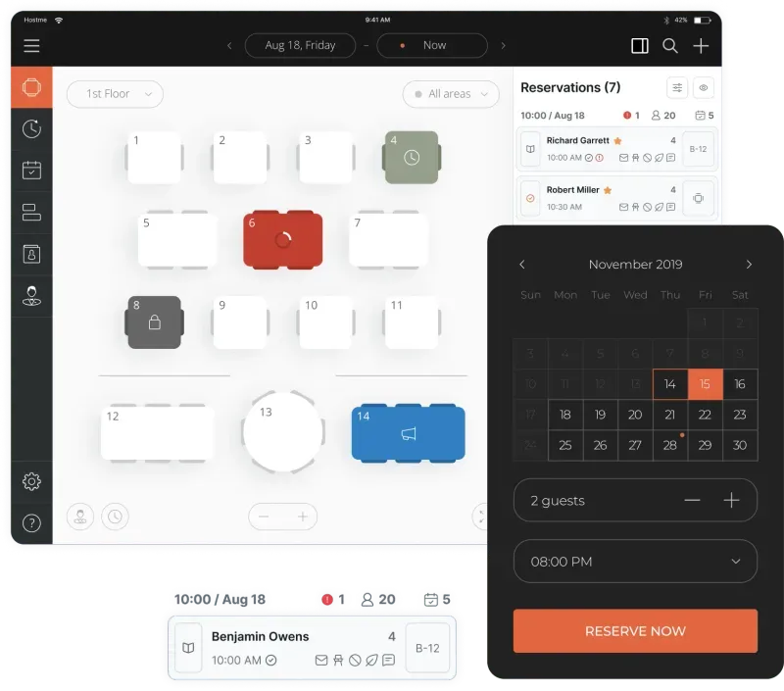Click envelope icon on Benjamin Owens card
Viewport: 784px width, 691px height.
tap(321, 661)
